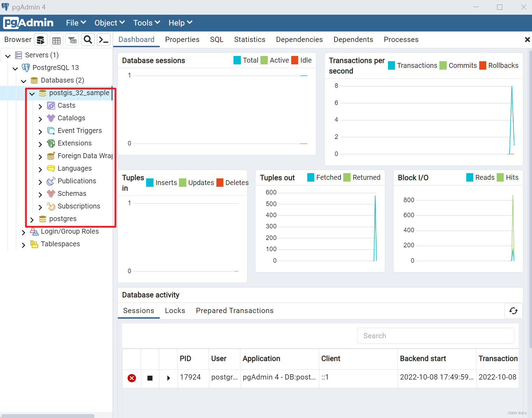The height and width of the screenshot is (418, 532).
Task: Switch to the SQL tab
Action: point(217,40)
